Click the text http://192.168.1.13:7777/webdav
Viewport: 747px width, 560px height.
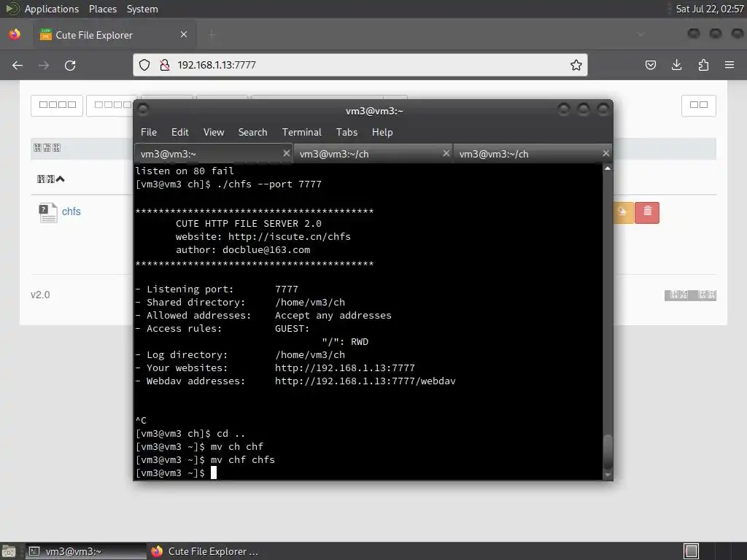(365, 381)
